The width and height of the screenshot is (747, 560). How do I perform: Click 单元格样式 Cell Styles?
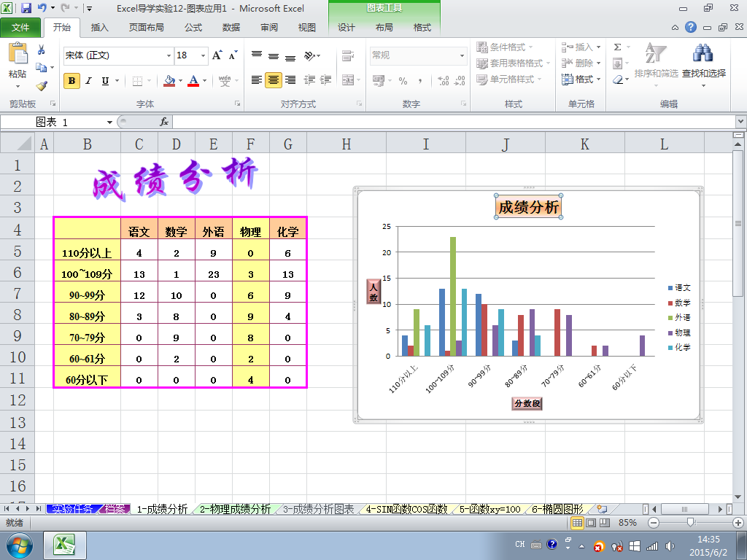(508, 79)
